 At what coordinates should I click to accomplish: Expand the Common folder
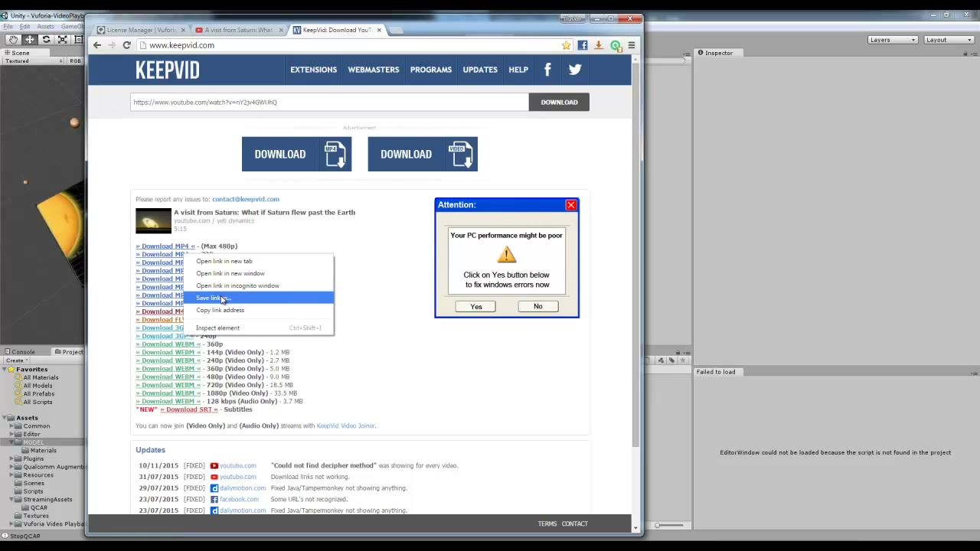click(x=11, y=426)
